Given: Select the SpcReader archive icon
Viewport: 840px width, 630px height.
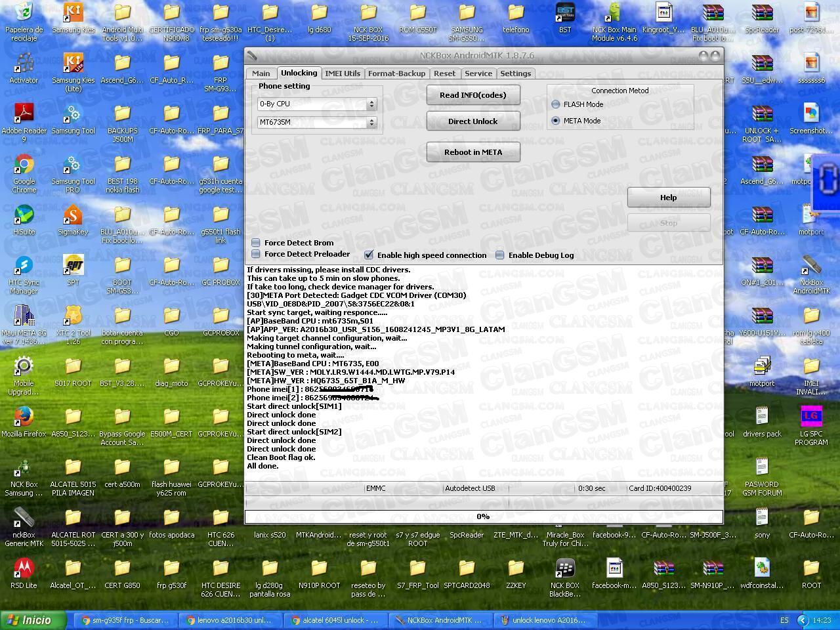Looking at the screenshot, I should point(762,18).
